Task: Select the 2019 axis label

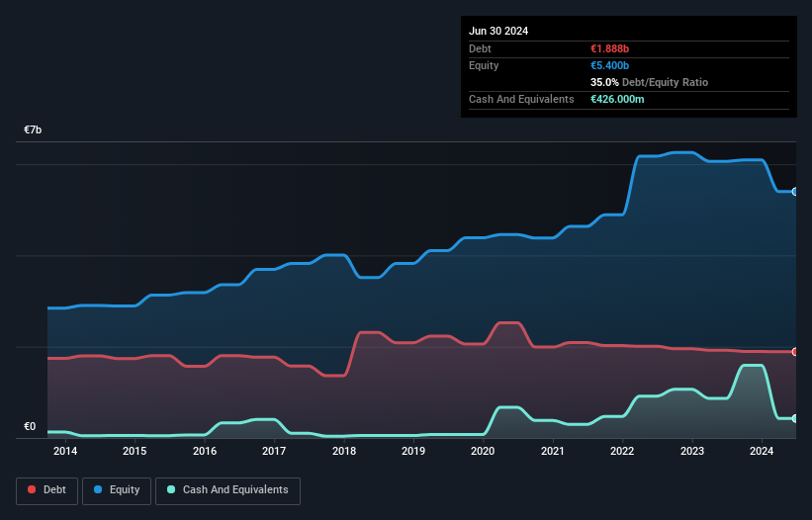Action: click(x=413, y=451)
